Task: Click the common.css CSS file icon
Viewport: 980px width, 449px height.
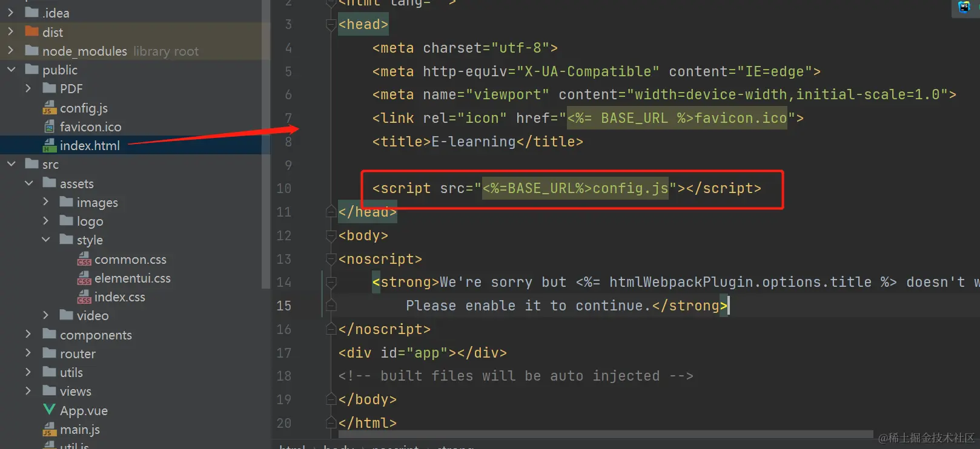Action: 84,259
